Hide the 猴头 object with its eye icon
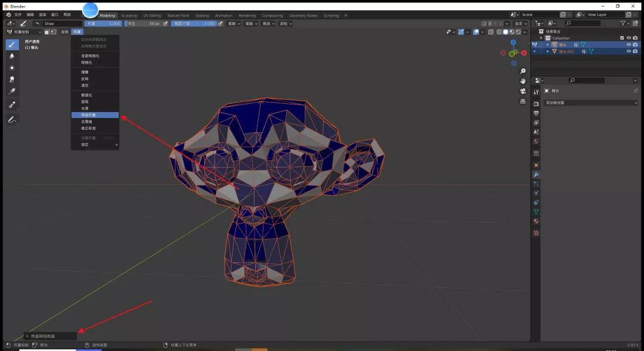 628,44
